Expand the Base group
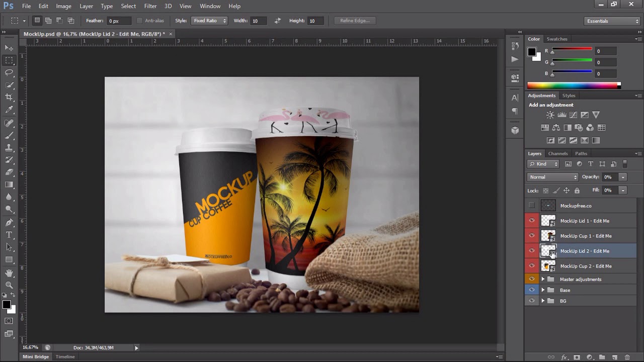The image size is (644, 362). point(543,290)
